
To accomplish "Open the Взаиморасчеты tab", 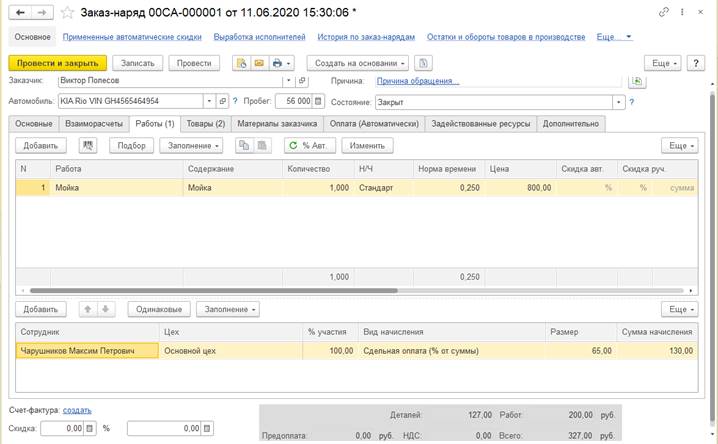I will pos(94,124).
